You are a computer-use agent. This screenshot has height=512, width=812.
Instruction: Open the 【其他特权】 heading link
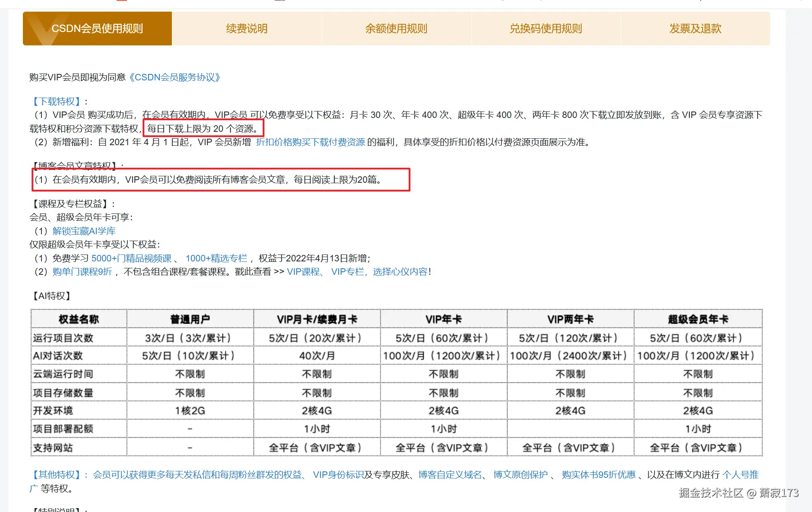[x=57, y=475]
